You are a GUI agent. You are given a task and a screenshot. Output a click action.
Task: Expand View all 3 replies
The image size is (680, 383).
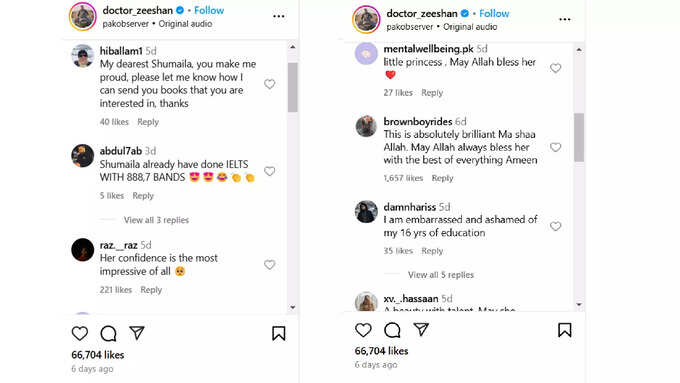tap(156, 220)
